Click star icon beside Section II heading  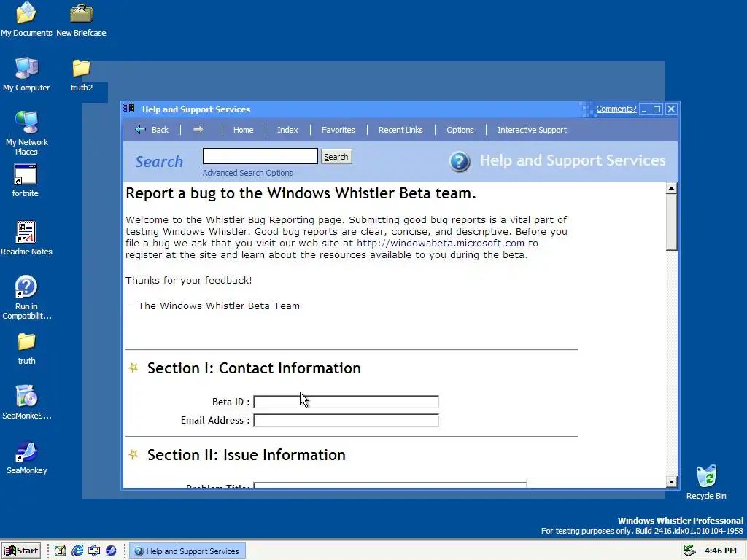[x=133, y=454]
